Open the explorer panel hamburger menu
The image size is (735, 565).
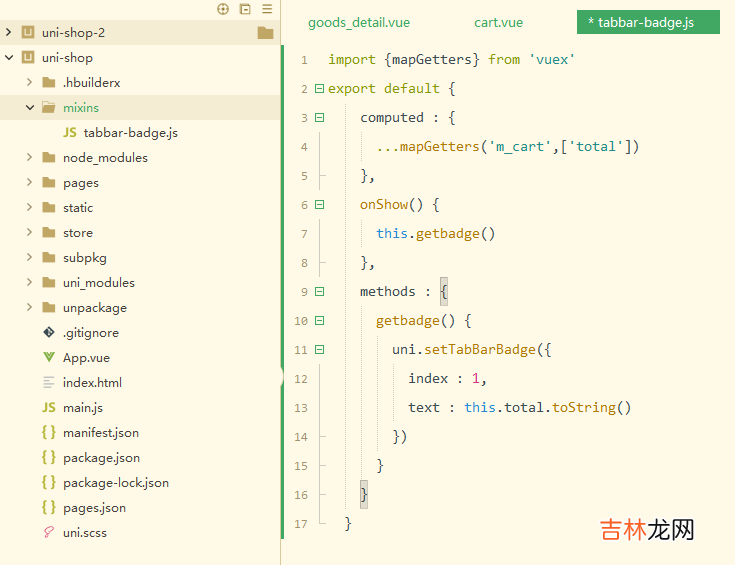(x=267, y=9)
